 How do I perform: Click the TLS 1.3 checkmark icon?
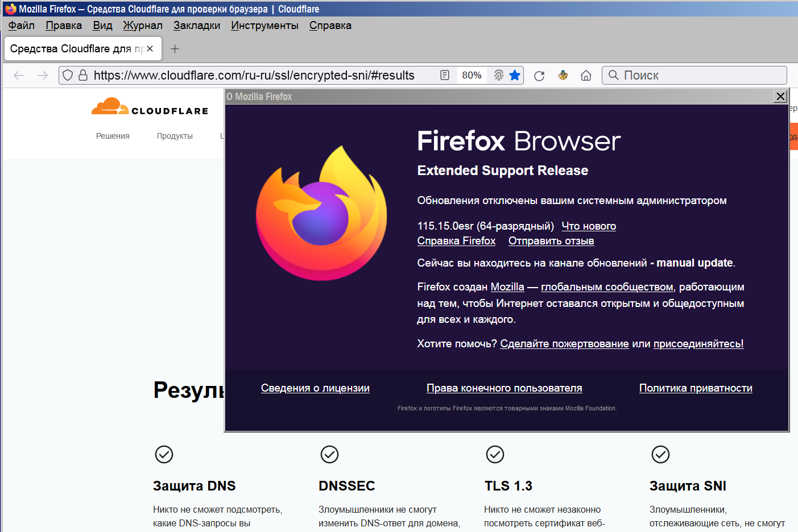[495, 454]
